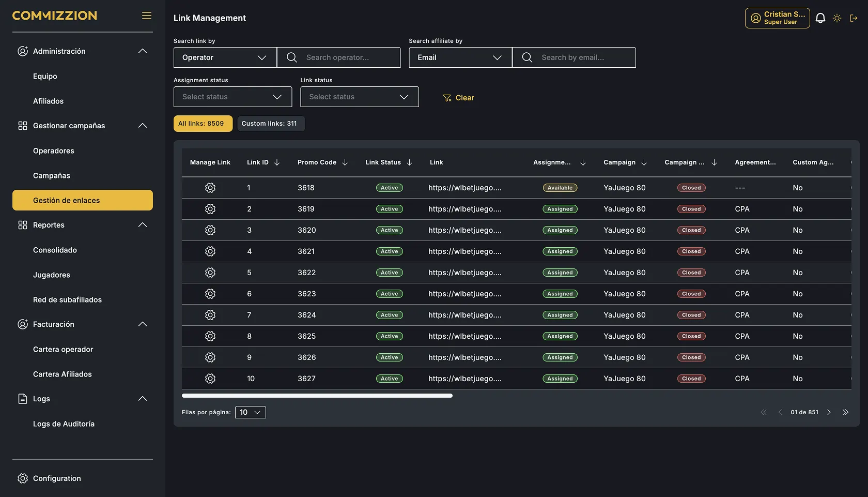
Task: Open manage link gear for promo code 3623
Action: point(210,294)
